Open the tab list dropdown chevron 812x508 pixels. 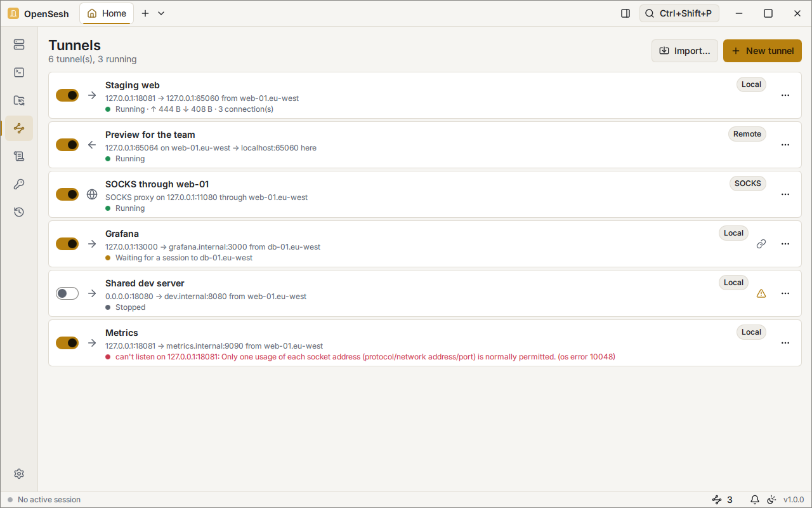tap(161, 13)
